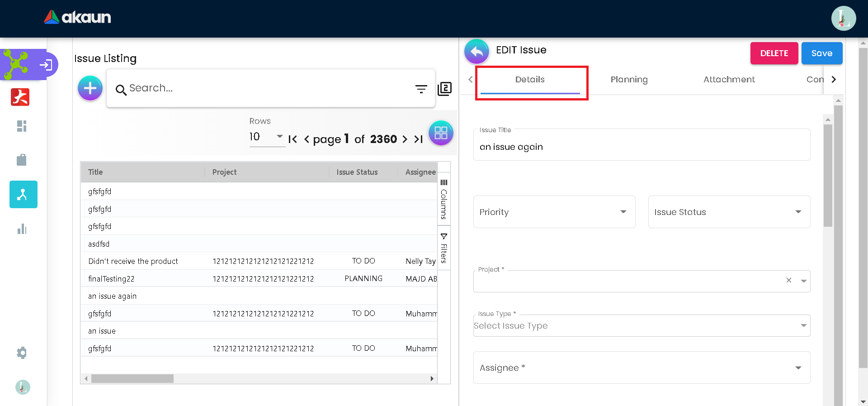Screen dimensions: 868x406
Task: Open the bar chart reports icon
Action: click(x=22, y=229)
